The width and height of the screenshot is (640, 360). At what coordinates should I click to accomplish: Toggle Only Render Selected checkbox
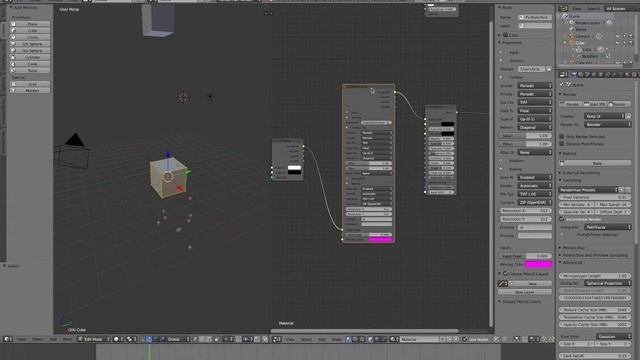coord(562,136)
